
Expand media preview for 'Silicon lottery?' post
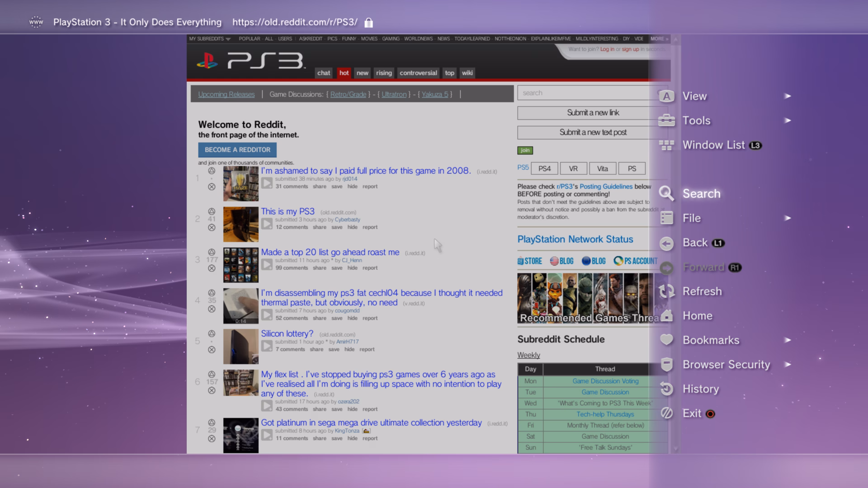pos(267,346)
